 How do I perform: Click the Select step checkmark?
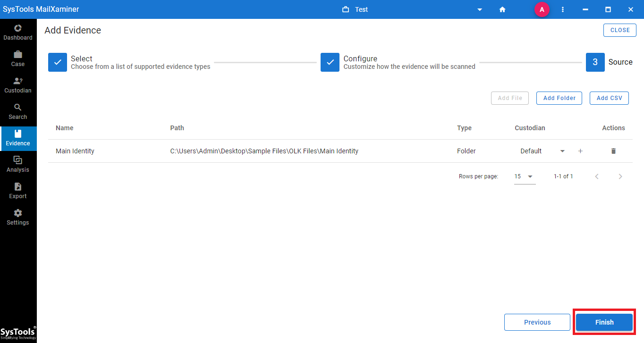(58, 62)
